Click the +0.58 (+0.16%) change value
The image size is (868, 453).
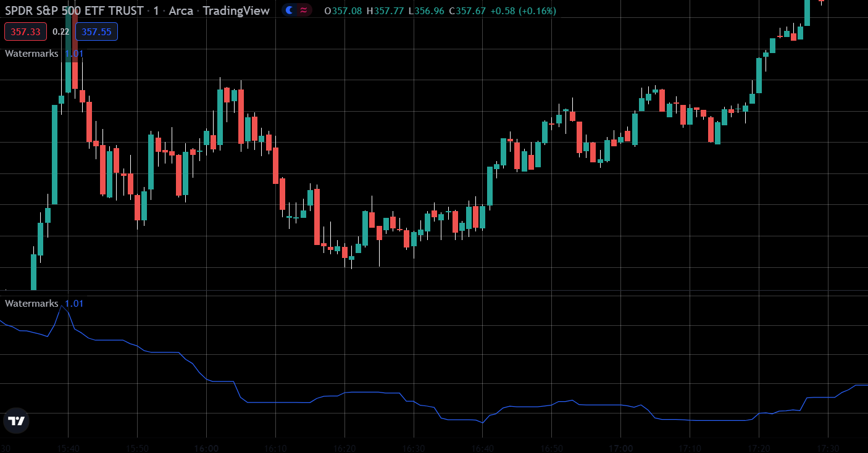pyautogui.click(x=524, y=11)
